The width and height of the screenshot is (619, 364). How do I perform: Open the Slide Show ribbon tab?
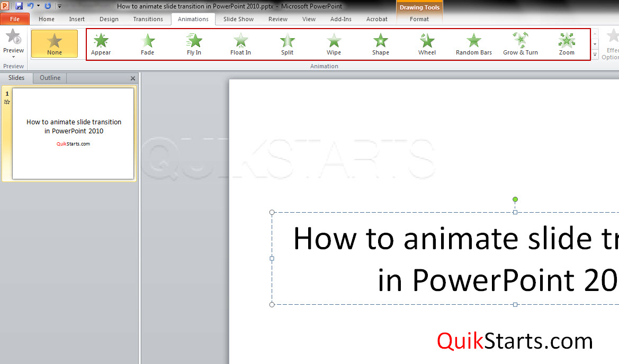pyautogui.click(x=238, y=19)
